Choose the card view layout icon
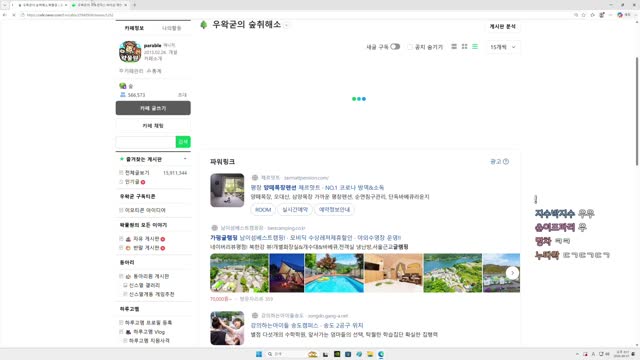 pyautogui.click(x=454, y=47)
